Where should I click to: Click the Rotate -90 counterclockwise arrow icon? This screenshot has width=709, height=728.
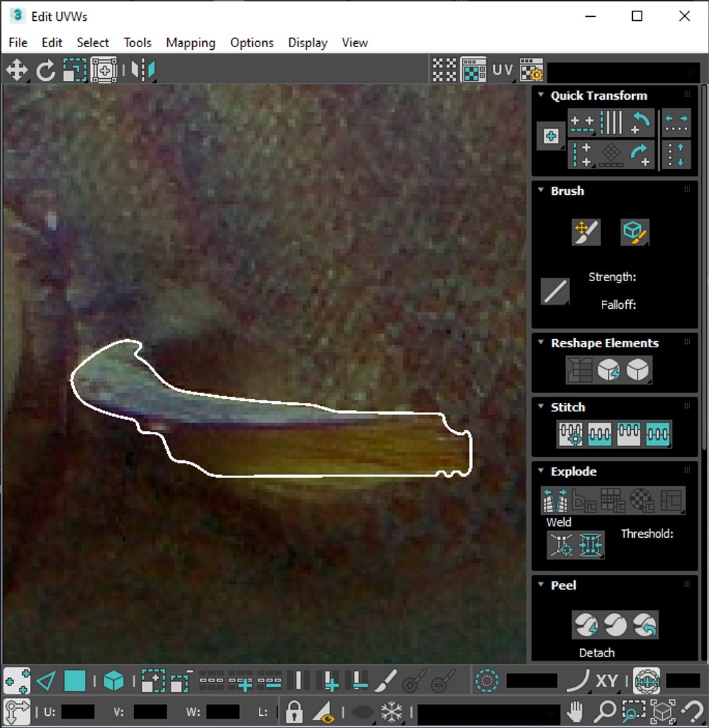click(x=640, y=123)
